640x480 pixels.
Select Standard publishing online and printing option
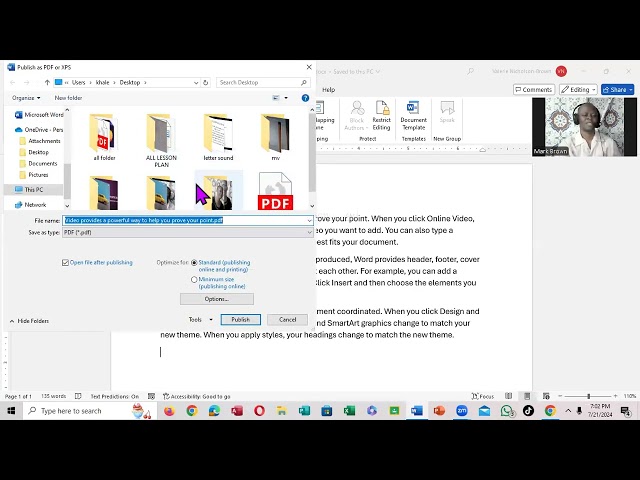coord(194,262)
